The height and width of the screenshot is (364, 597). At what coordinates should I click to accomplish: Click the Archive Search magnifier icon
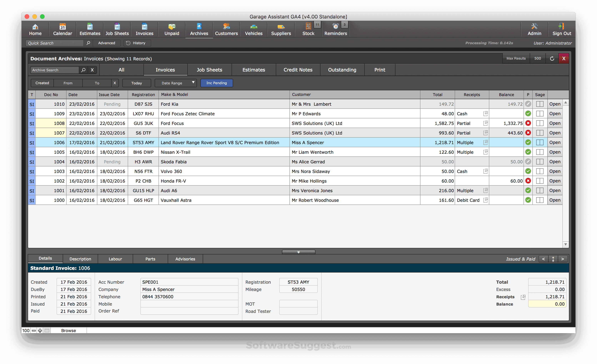click(83, 70)
